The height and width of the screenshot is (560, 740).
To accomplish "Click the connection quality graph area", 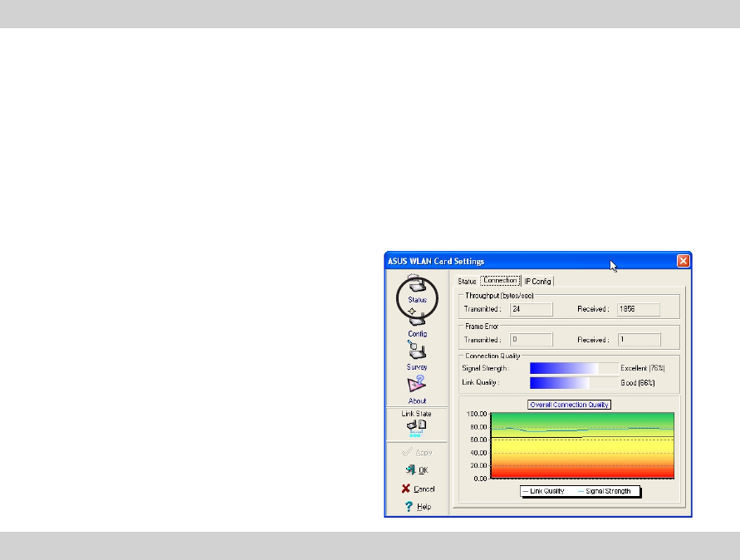I will pyautogui.click(x=582, y=445).
